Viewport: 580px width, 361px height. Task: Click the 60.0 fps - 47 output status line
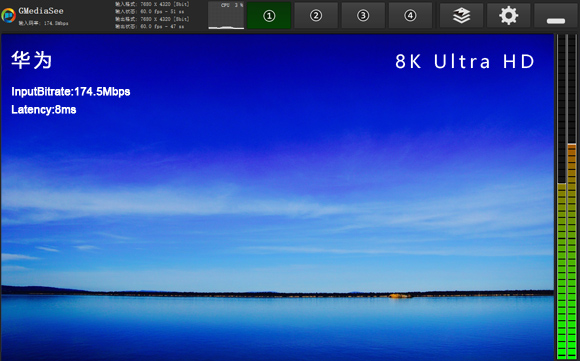point(150,27)
